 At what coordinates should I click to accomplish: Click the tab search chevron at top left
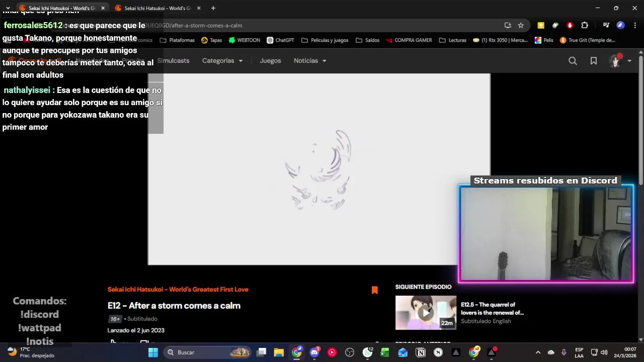(x=8, y=8)
